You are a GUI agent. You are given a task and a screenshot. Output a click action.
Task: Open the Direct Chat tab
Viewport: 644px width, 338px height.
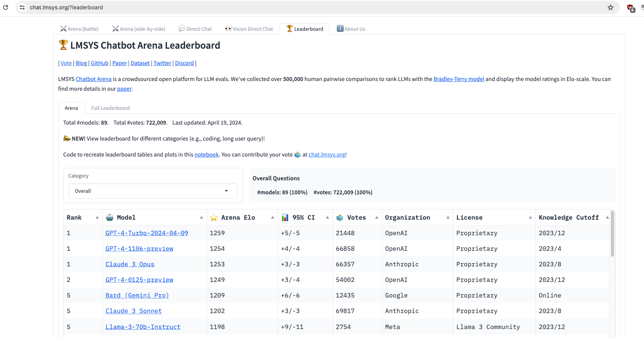pos(195,29)
